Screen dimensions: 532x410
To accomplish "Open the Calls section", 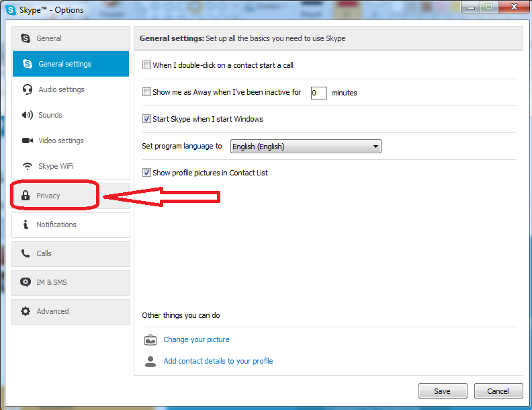I will [x=71, y=253].
